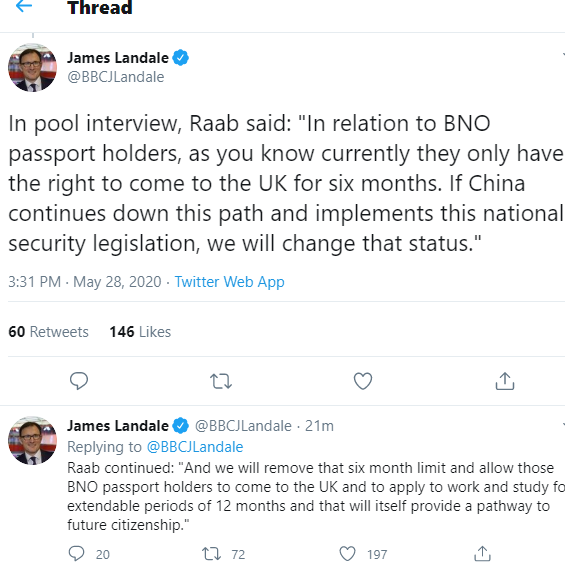Screen dimensions: 565x565
Task: View the 146 Likes list
Action: [x=140, y=332]
